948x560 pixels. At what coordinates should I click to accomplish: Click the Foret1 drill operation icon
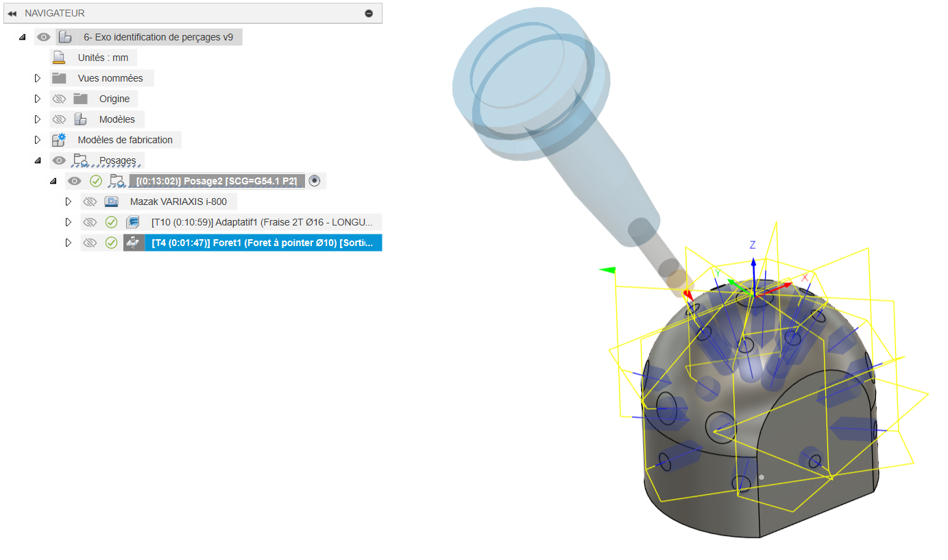(x=132, y=243)
